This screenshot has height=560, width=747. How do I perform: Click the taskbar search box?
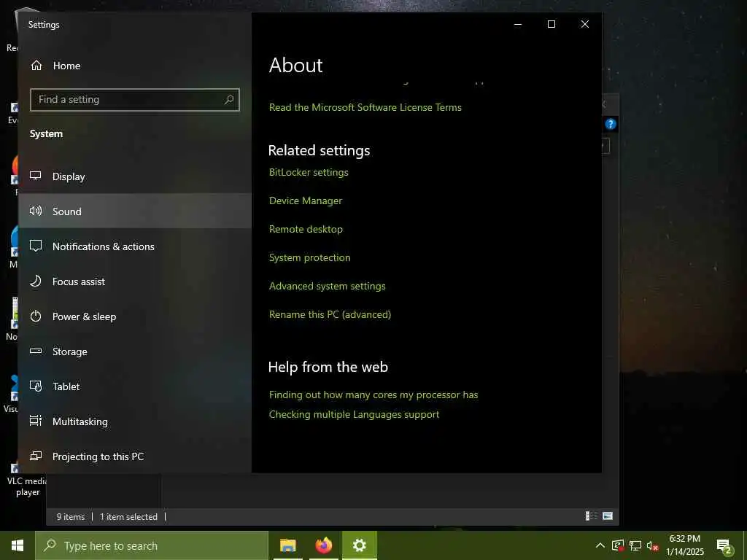[x=152, y=545]
